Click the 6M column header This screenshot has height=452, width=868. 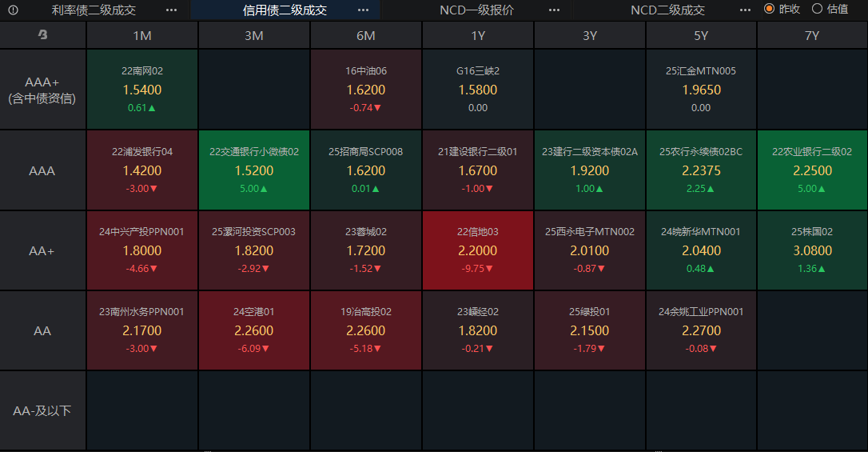pos(366,35)
